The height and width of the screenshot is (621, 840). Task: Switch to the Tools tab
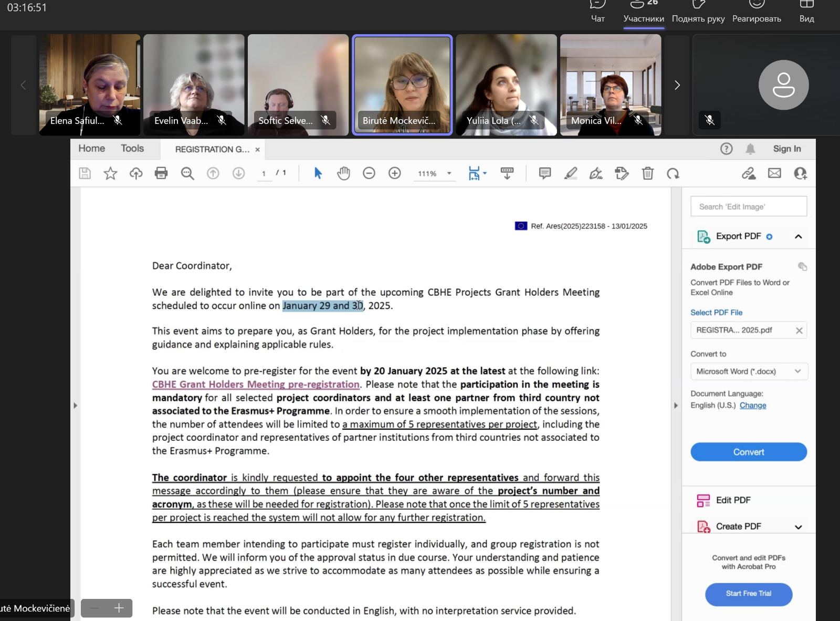132,149
